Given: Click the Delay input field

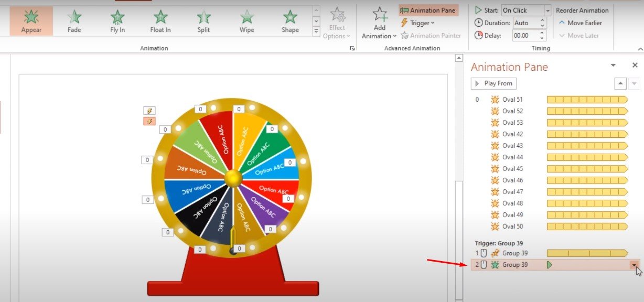Looking at the screenshot, I should [x=525, y=36].
